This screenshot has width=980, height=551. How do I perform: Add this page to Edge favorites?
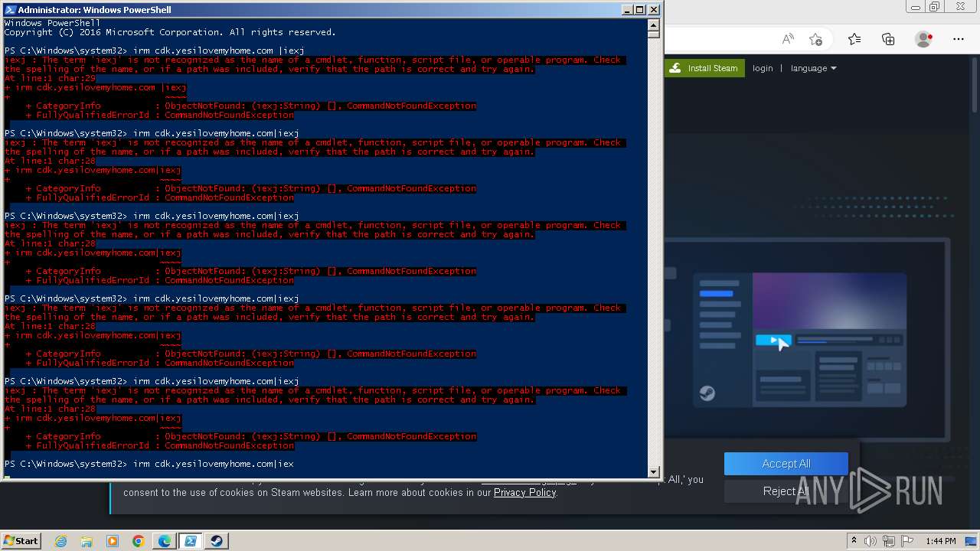click(x=816, y=39)
